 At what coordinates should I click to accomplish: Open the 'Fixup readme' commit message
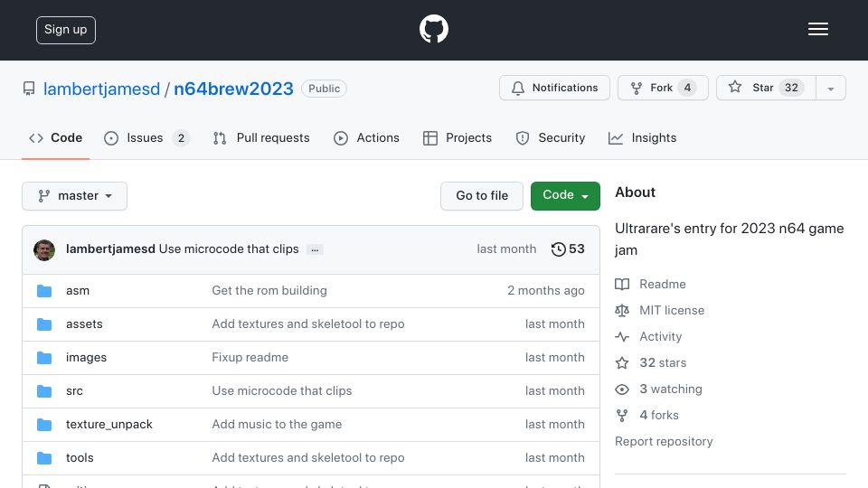250,358
